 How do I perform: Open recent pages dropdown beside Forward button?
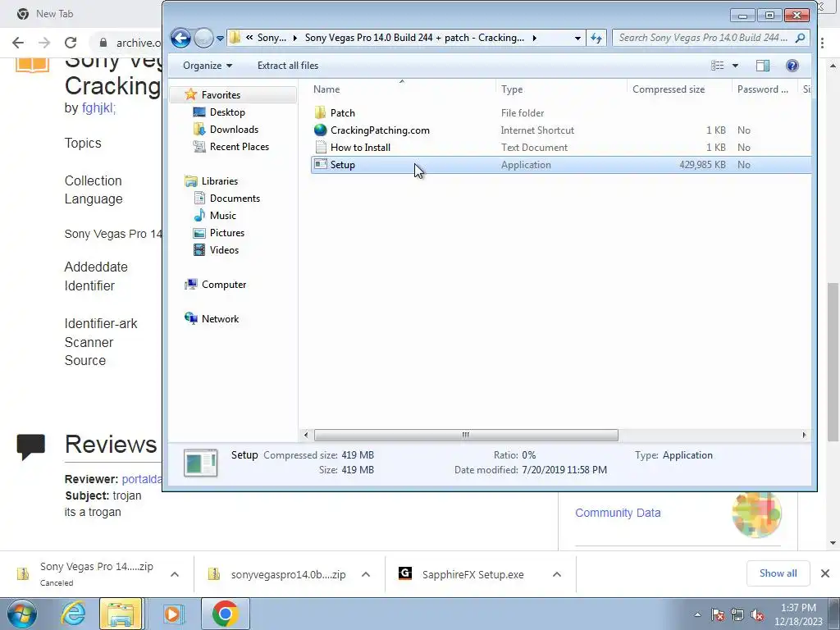tap(220, 39)
